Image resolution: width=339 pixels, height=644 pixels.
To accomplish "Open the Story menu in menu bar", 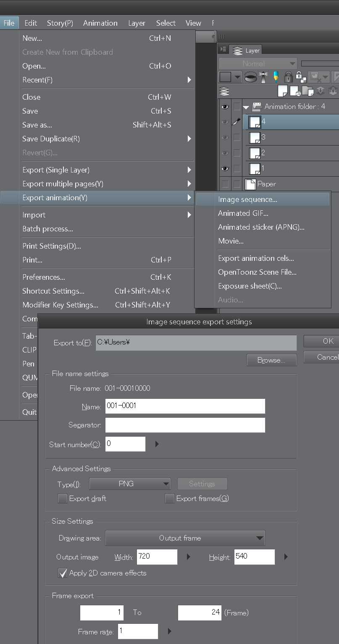I will click(60, 23).
